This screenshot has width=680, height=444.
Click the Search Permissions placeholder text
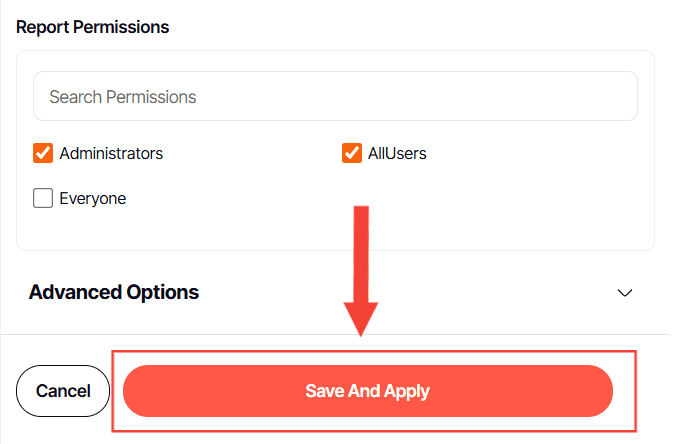[x=122, y=97]
